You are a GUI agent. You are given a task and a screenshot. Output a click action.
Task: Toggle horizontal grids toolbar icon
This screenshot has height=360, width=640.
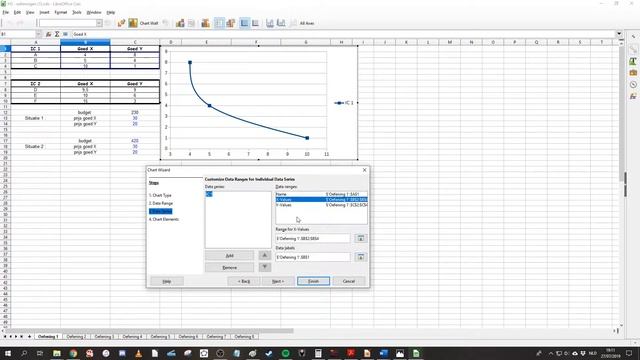[219, 23]
